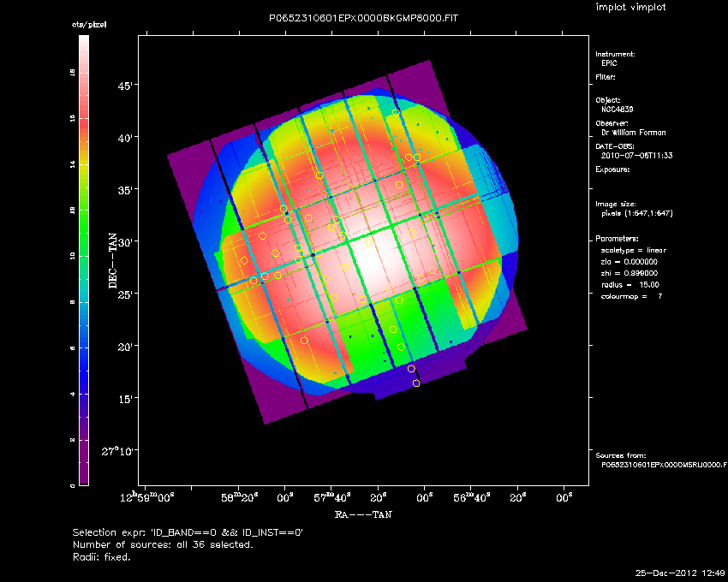This screenshot has height=582, width=728.
Task: Click the 'Object:' label
Action: pyautogui.click(x=608, y=100)
